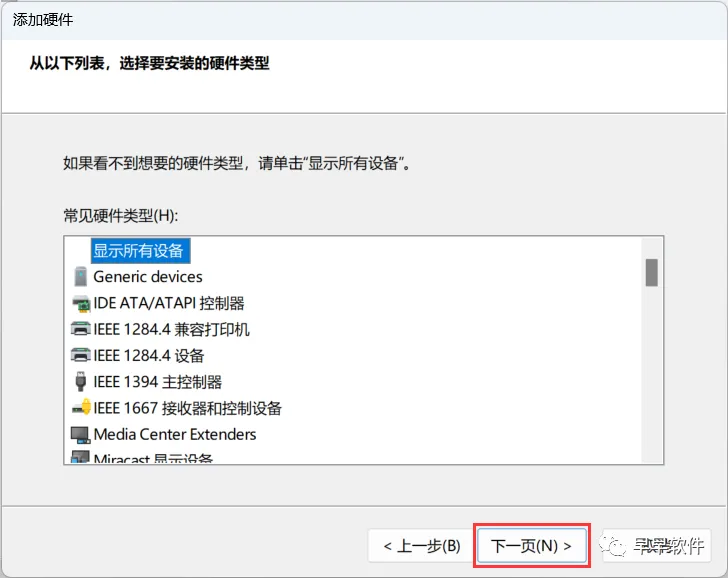Image resolution: width=728 pixels, height=578 pixels.
Task: Click the IDE ATA/ATAPI controller card icon
Action: 81,304
